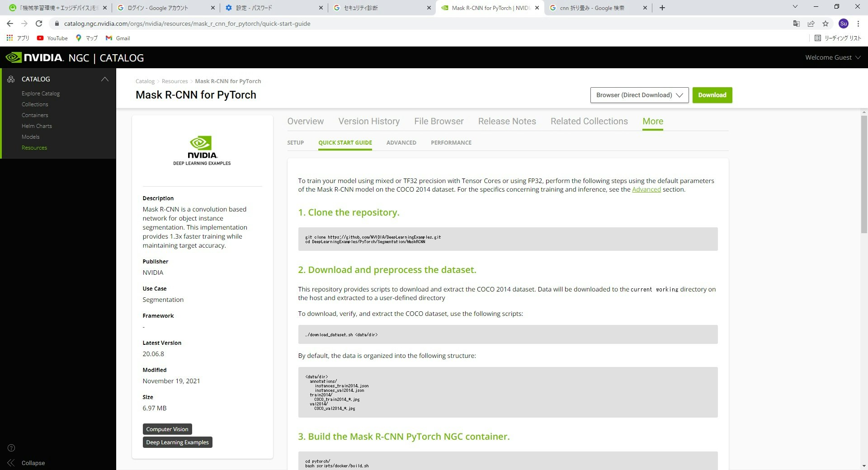This screenshot has height=470, width=868.
Task: Follow the Advanced section link
Action: [646, 189]
